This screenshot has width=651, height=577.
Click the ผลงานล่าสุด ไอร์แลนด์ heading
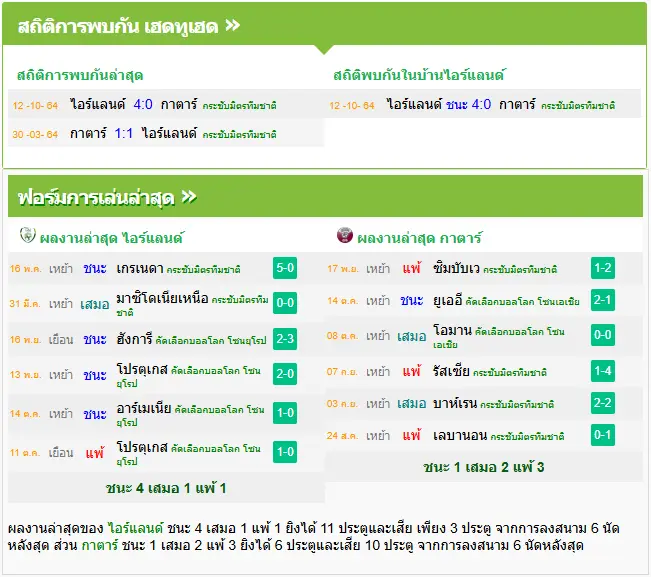pos(111,238)
